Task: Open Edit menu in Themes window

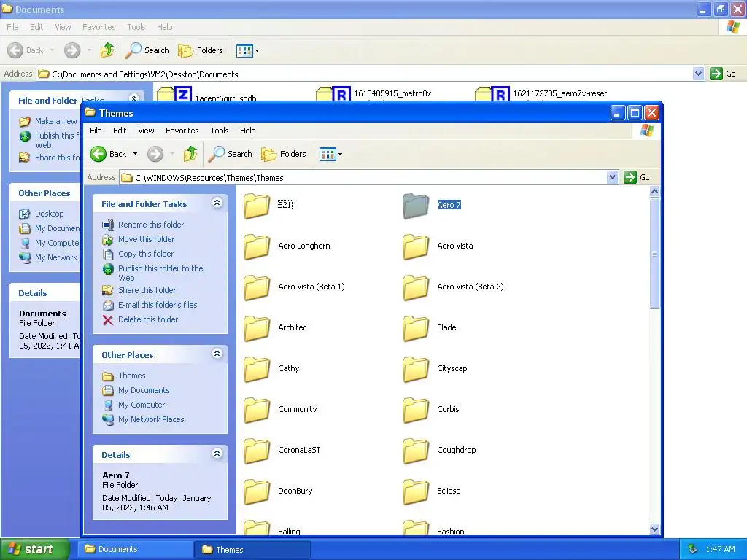Action: [120, 131]
